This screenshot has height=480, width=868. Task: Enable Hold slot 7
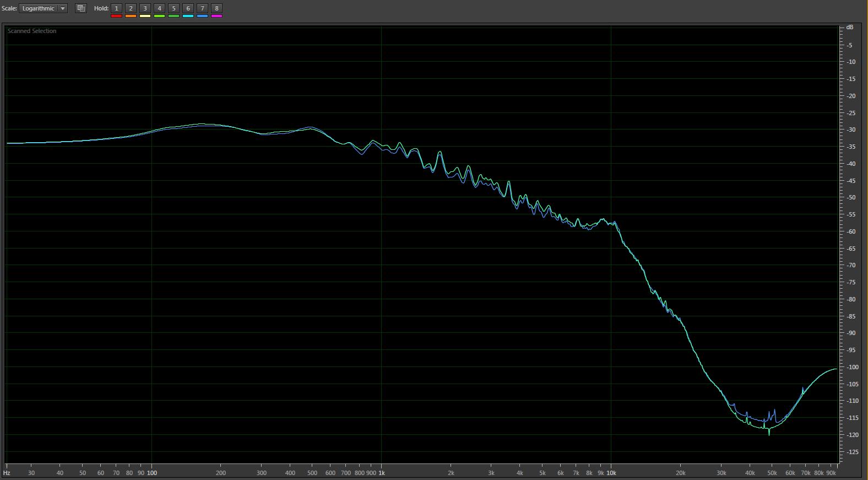click(x=202, y=8)
